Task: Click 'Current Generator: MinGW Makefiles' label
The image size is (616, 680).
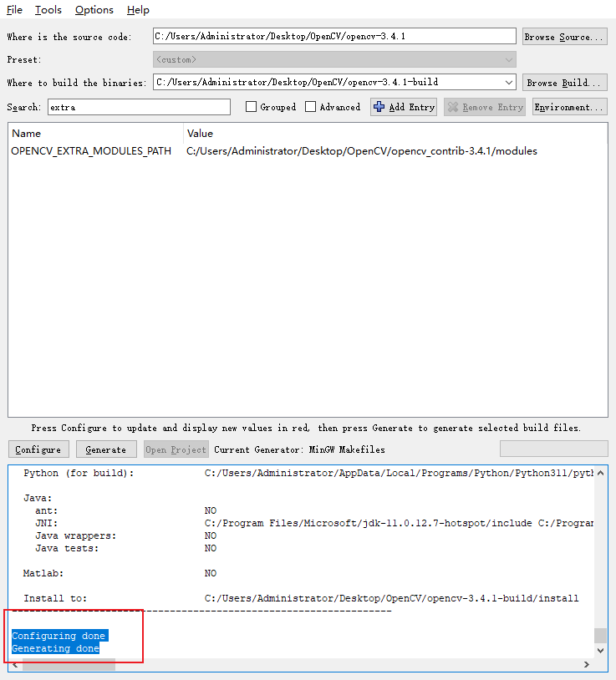Action: (299, 449)
